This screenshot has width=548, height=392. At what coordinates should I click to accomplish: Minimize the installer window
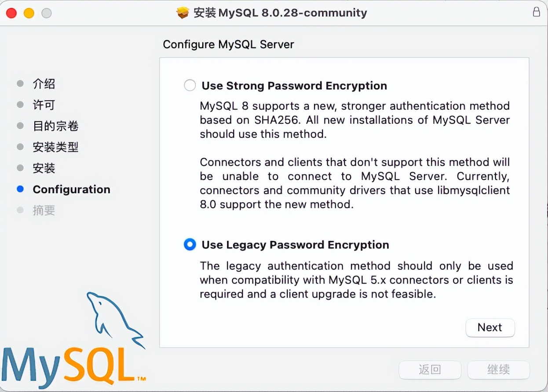tap(29, 13)
